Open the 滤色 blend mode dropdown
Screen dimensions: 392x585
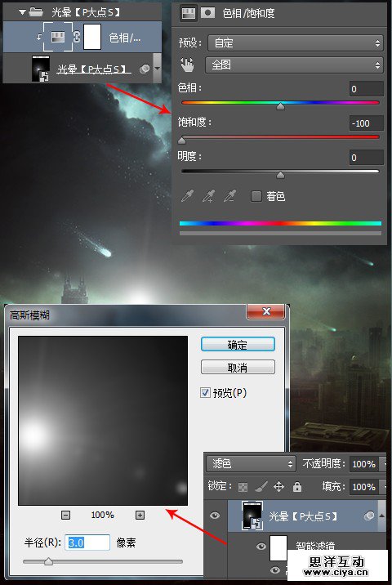click(251, 464)
